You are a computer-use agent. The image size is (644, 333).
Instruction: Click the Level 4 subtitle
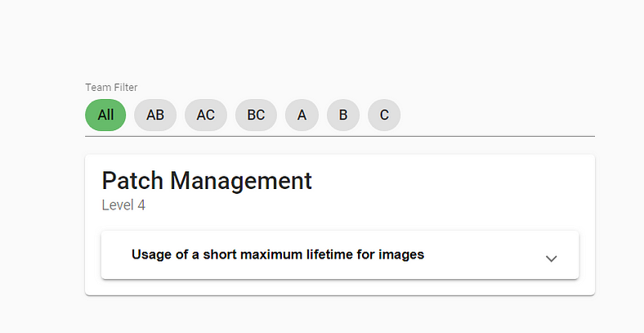coord(123,205)
